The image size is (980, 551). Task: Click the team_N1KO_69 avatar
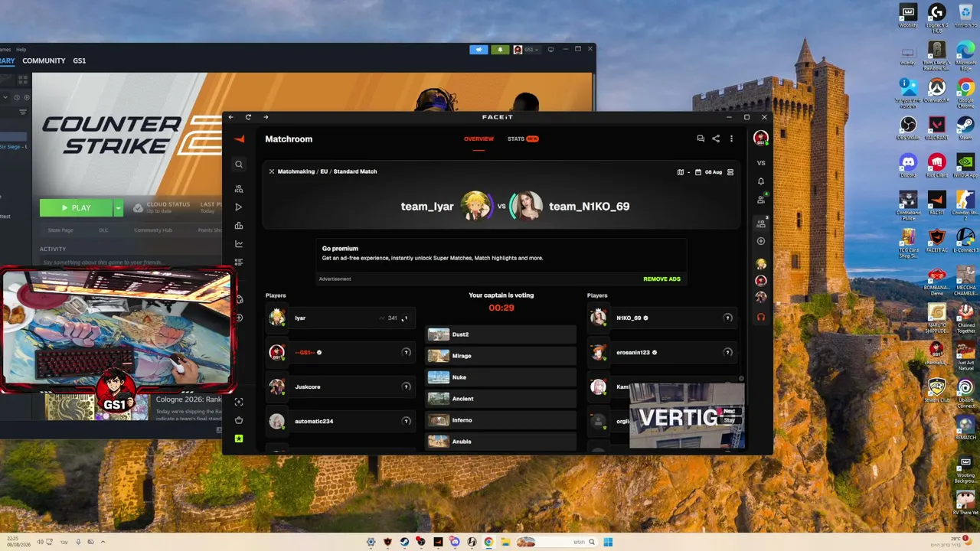527,206
